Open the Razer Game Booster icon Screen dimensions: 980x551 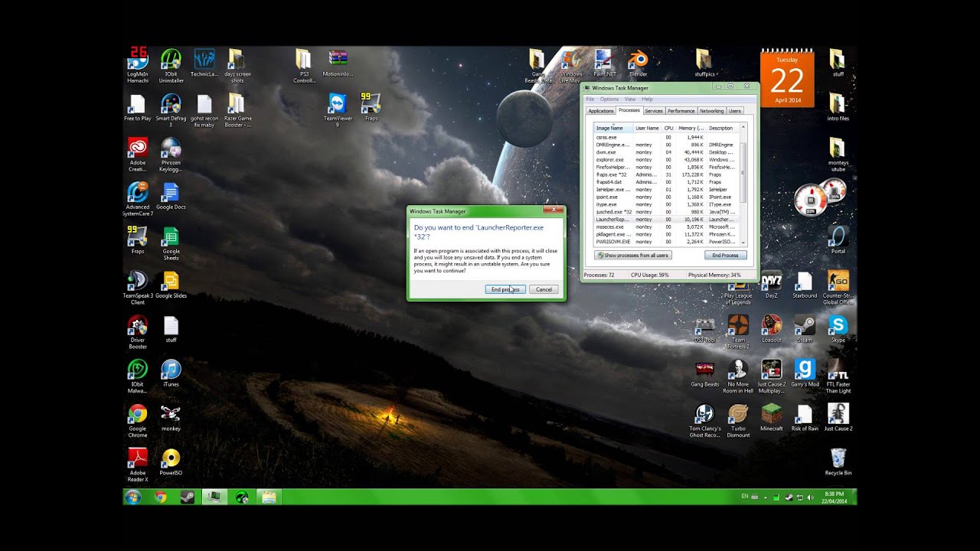(x=237, y=110)
